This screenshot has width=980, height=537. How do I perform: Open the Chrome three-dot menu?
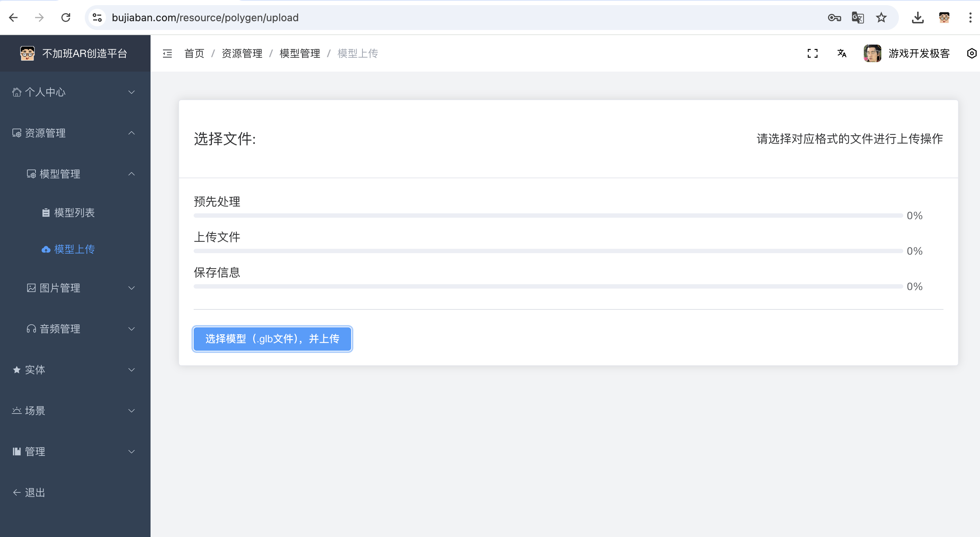(970, 18)
